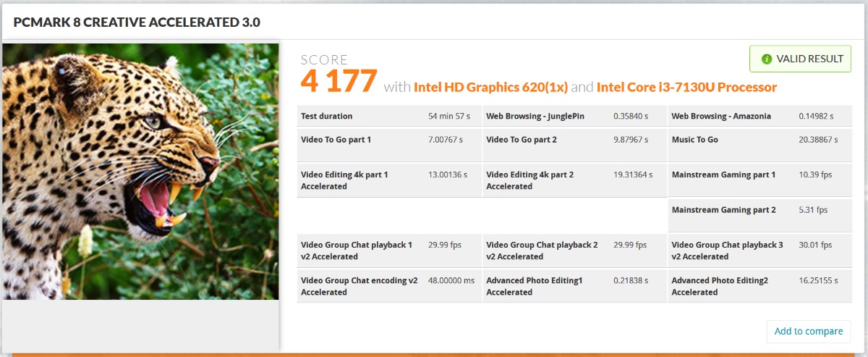Click Mainstream Gaming part 1 result

point(759,175)
